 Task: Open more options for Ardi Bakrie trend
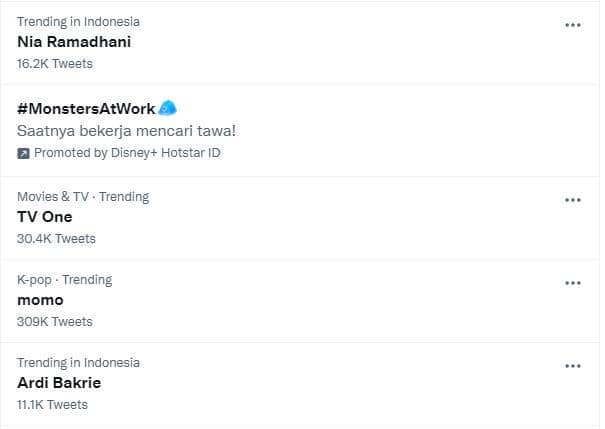pyautogui.click(x=573, y=366)
